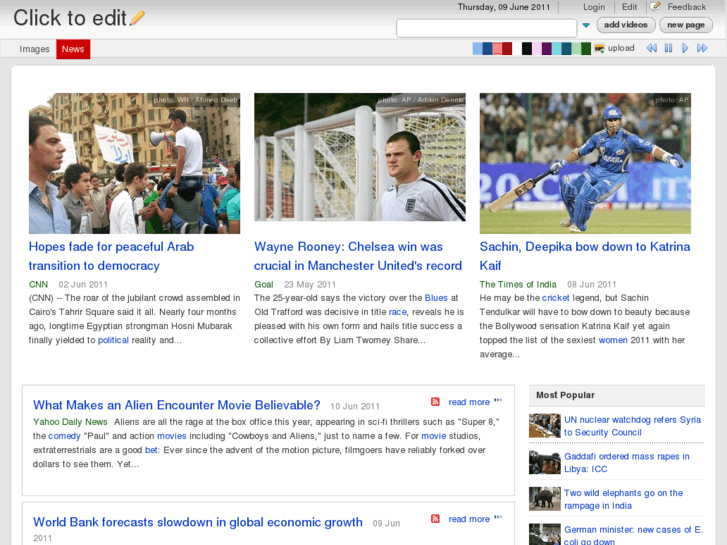This screenshot has width=727, height=545.
Task: Pick the light red color swatch
Action: click(x=497, y=49)
